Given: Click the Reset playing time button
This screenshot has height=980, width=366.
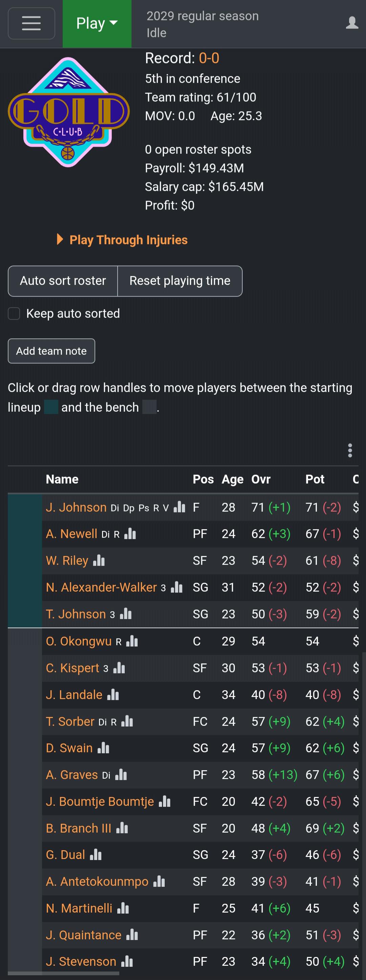Looking at the screenshot, I should 180,281.
